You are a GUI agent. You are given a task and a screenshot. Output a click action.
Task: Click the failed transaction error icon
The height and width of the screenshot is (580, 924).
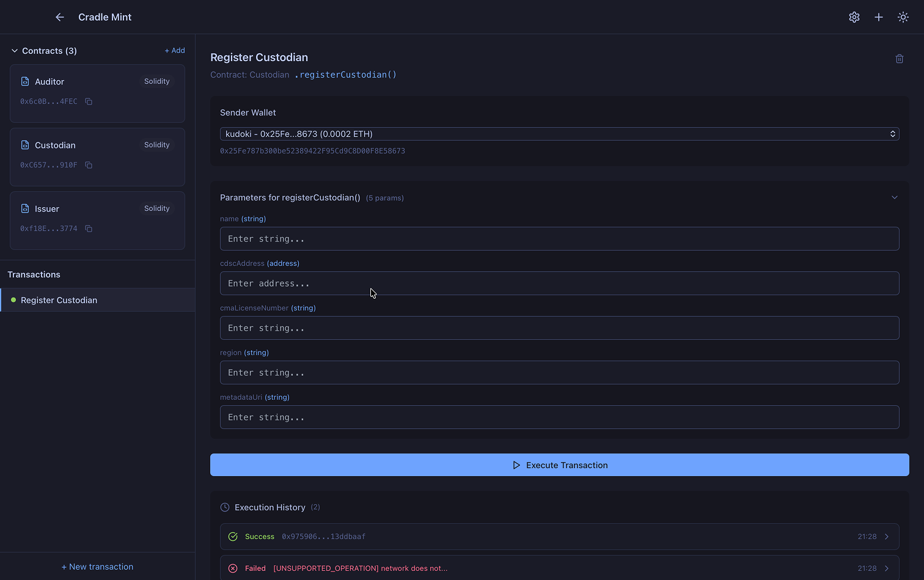click(x=233, y=568)
